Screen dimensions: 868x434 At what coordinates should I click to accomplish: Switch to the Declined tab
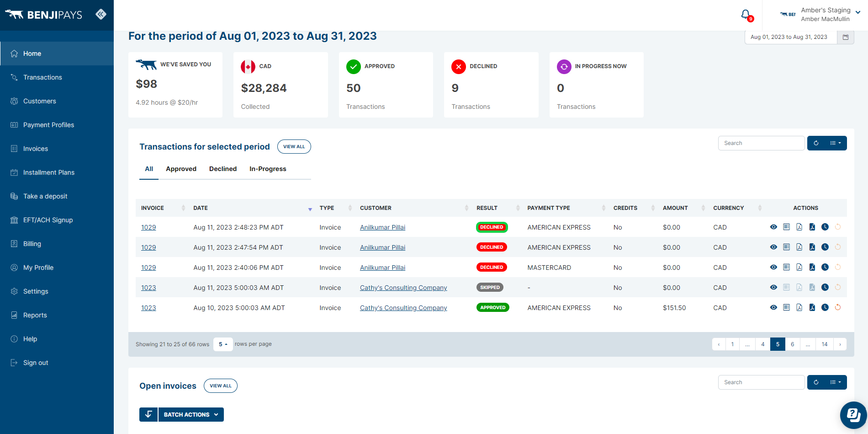click(223, 169)
